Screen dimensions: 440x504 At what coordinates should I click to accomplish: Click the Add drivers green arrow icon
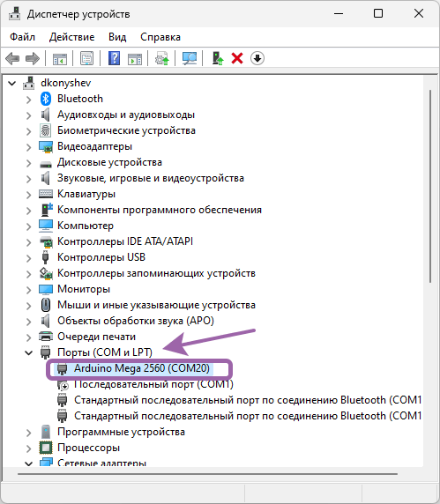[218, 58]
